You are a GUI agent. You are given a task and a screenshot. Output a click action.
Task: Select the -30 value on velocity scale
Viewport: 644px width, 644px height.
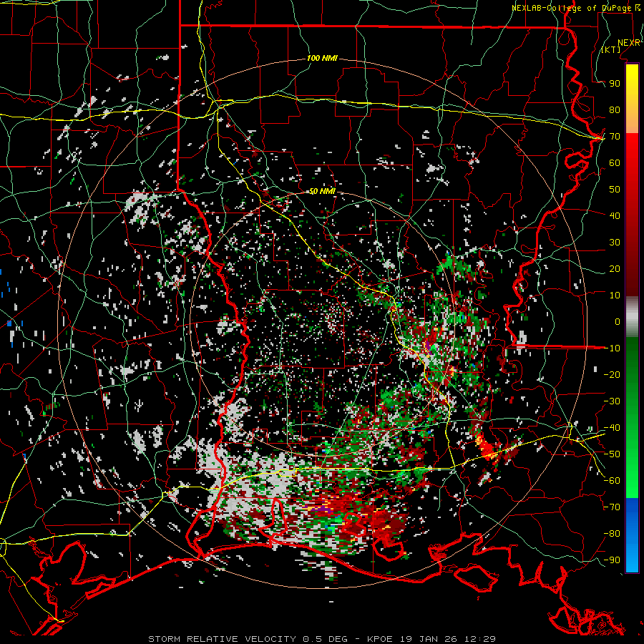coord(612,401)
